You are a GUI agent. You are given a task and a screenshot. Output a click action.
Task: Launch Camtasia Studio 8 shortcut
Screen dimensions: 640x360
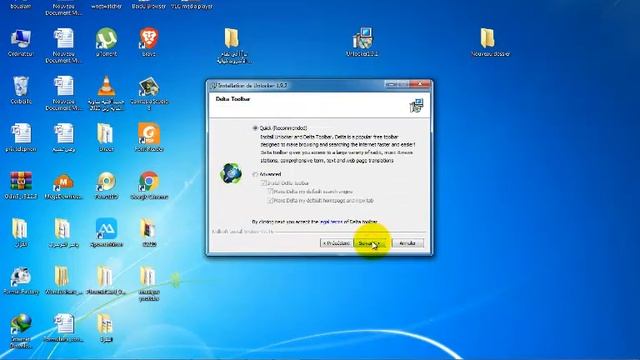(149, 93)
